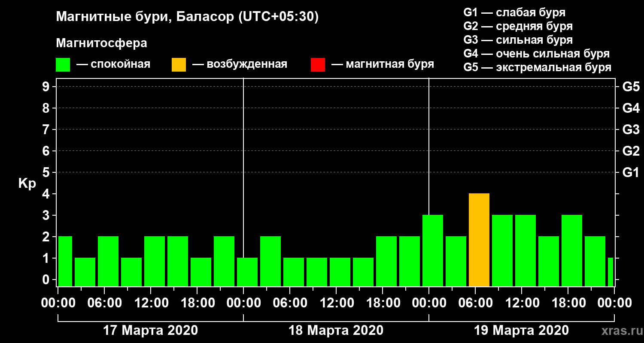Select the orange Kp 4 bar on 19 March
This screenshot has height=343, width=644.
click(x=479, y=240)
